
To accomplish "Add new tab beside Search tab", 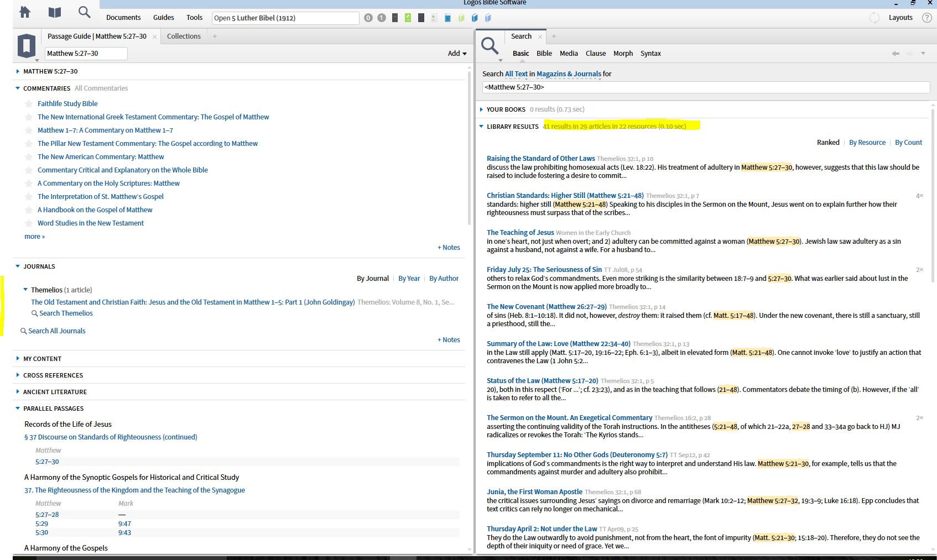I will pos(554,36).
